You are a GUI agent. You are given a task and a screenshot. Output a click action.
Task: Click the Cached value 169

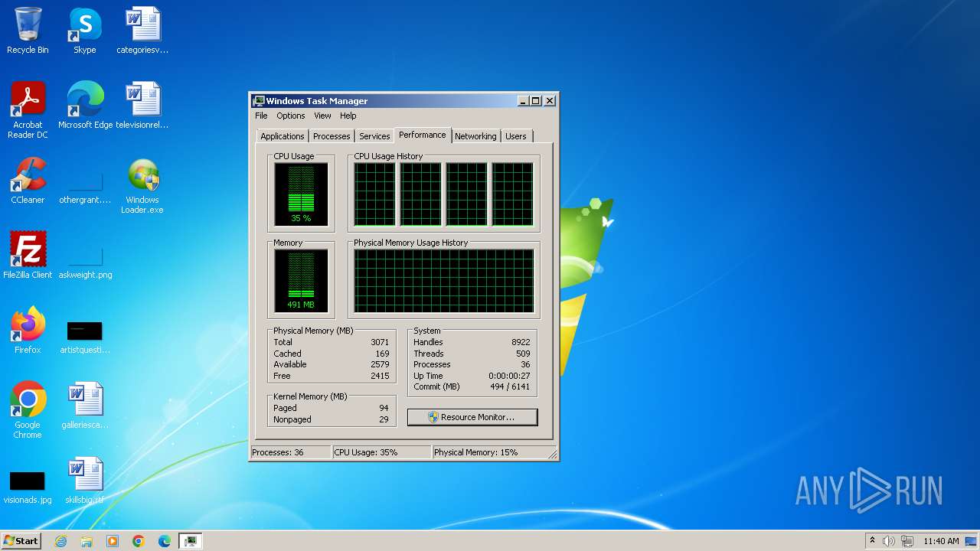382,354
